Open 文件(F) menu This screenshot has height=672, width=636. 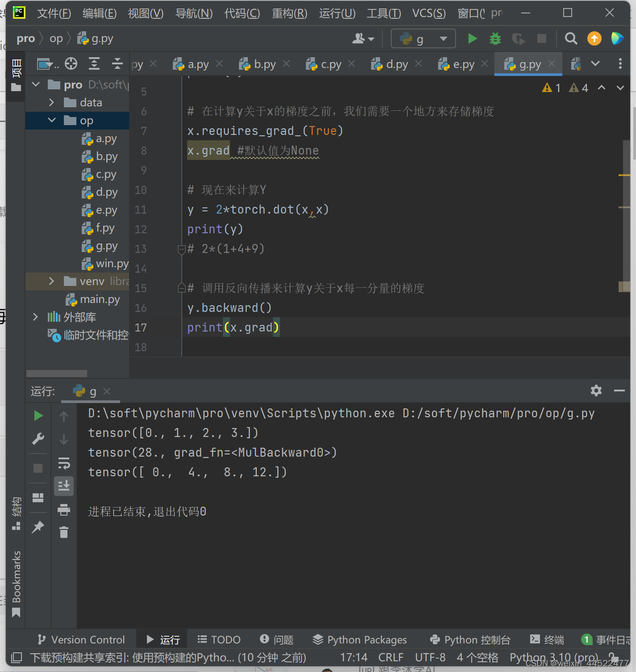pyautogui.click(x=54, y=13)
